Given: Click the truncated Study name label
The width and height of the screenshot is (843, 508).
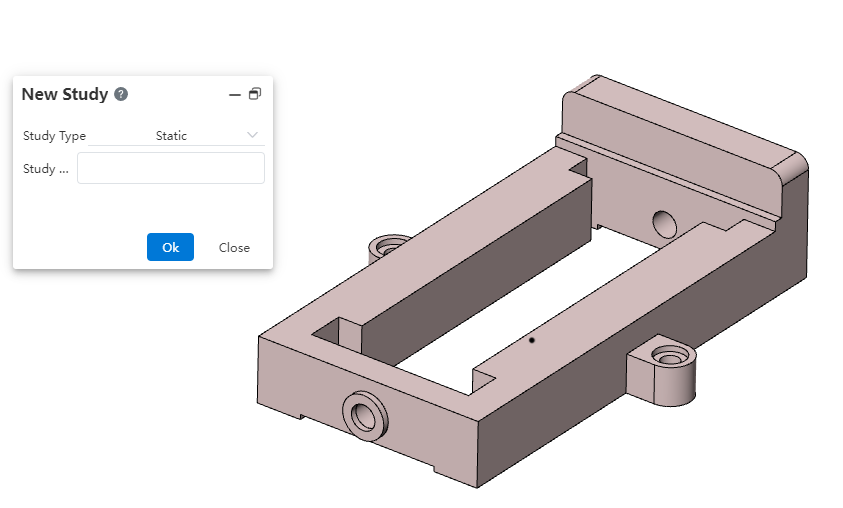Looking at the screenshot, I should click(x=46, y=169).
